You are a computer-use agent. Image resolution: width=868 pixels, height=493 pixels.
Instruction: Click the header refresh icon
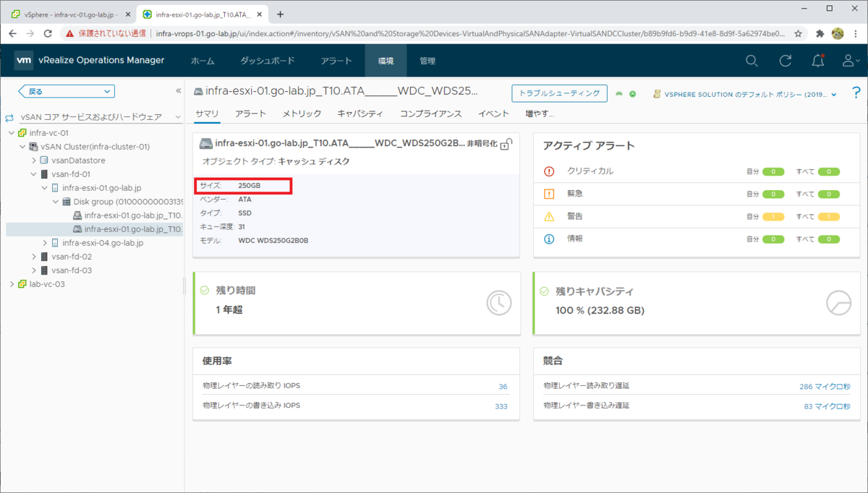coord(785,61)
